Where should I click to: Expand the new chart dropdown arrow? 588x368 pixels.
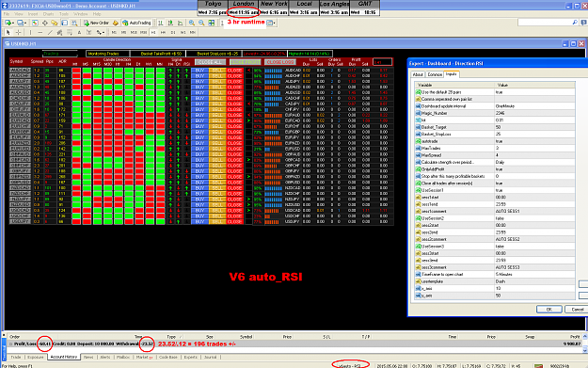click(12, 23)
